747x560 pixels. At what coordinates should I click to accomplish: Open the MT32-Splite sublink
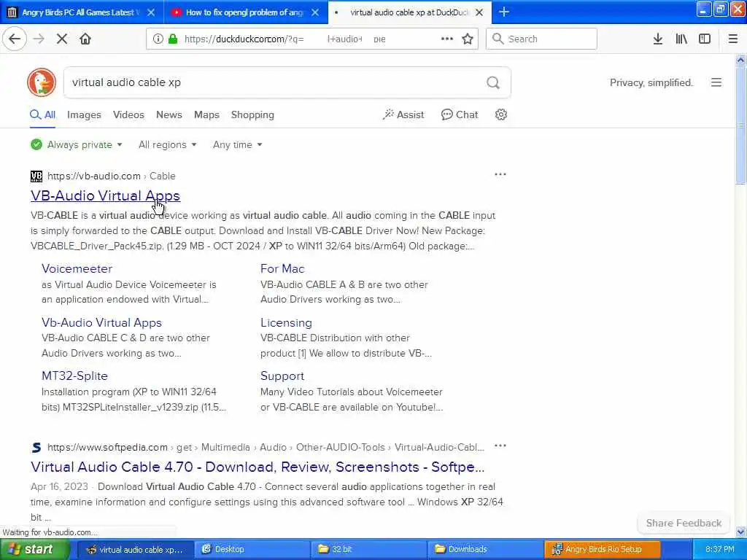[74, 376]
